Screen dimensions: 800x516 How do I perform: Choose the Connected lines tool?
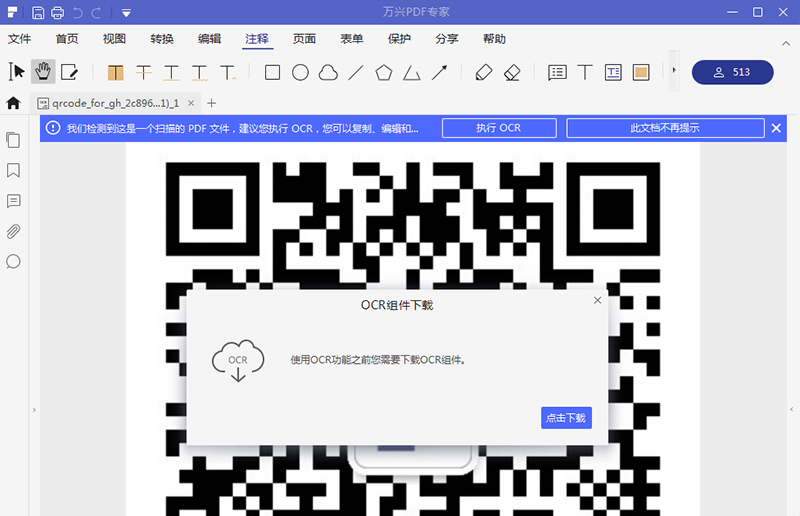[x=411, y=73]
